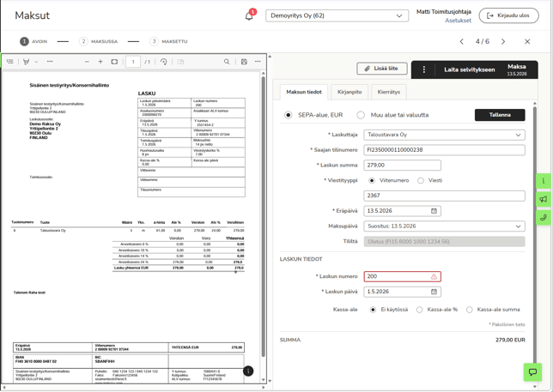Expand the Laskuttaja dropdown
The width and height of the screenshot is (553, 392).
(444, 135)
